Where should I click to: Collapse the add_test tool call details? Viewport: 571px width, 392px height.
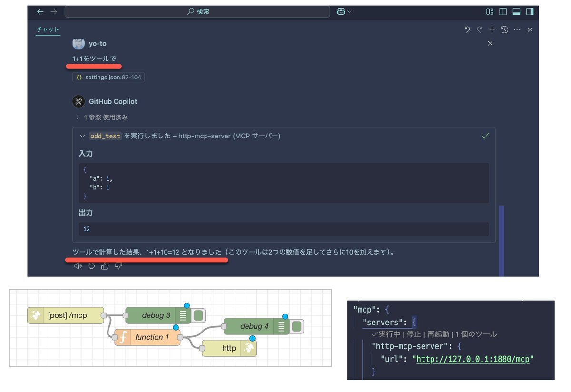point(83,136)
